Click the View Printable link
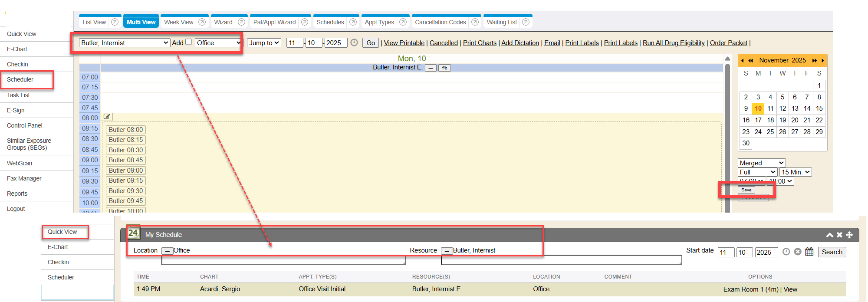 (404, 43)
